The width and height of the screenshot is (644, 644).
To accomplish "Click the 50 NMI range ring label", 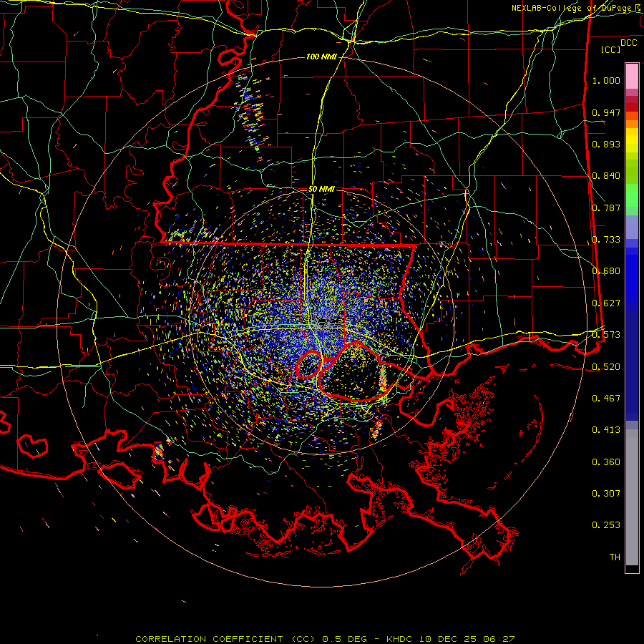I will tap(321, 190).
